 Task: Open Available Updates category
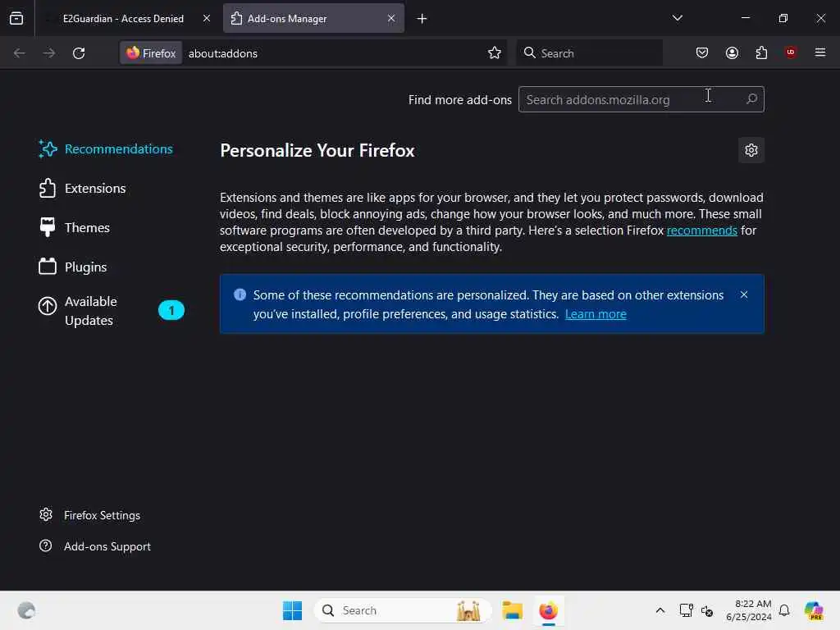click(112, 311)
